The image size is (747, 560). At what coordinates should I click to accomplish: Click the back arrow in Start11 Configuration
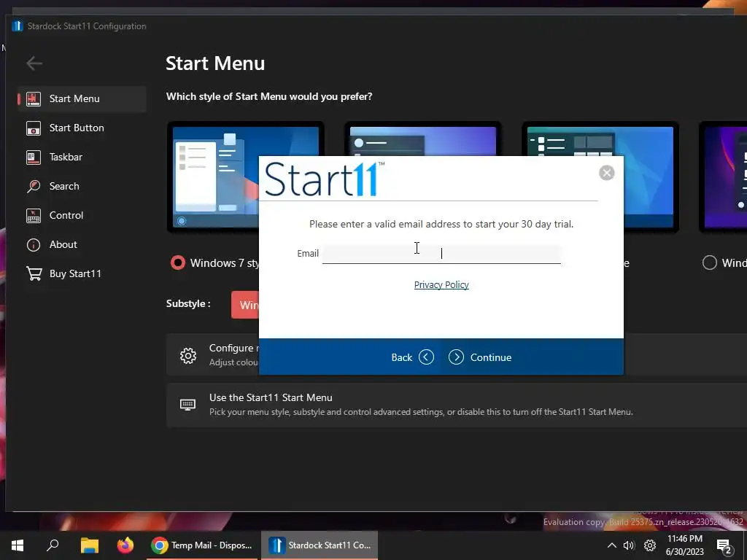[x=34, y=63]
